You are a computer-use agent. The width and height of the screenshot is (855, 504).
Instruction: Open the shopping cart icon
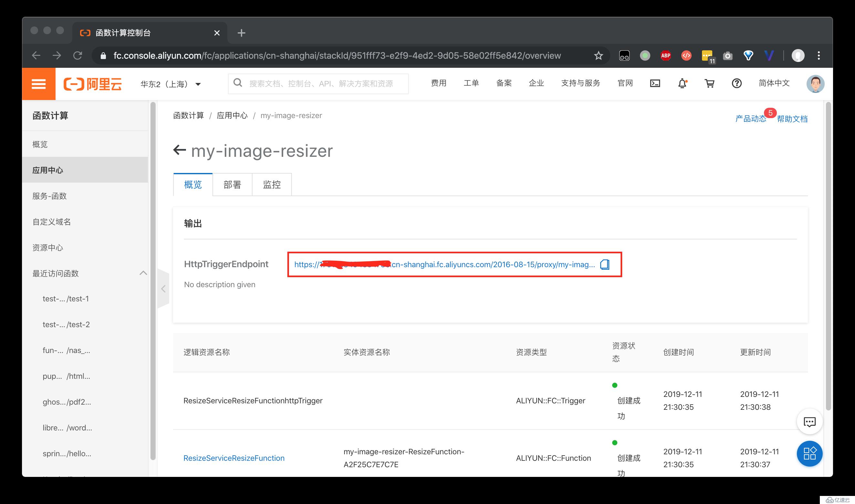[x=710, y=83]
